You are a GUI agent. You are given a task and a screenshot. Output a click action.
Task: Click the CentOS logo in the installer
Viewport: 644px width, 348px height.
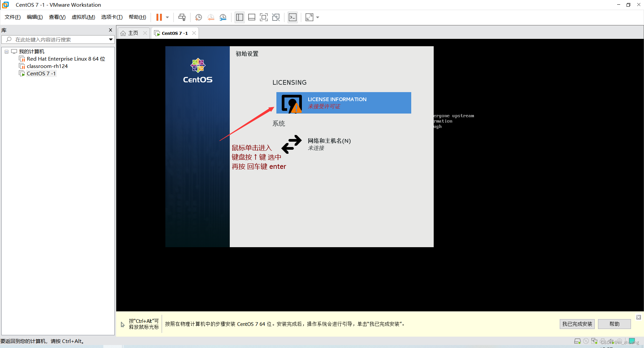coord(198,71)
